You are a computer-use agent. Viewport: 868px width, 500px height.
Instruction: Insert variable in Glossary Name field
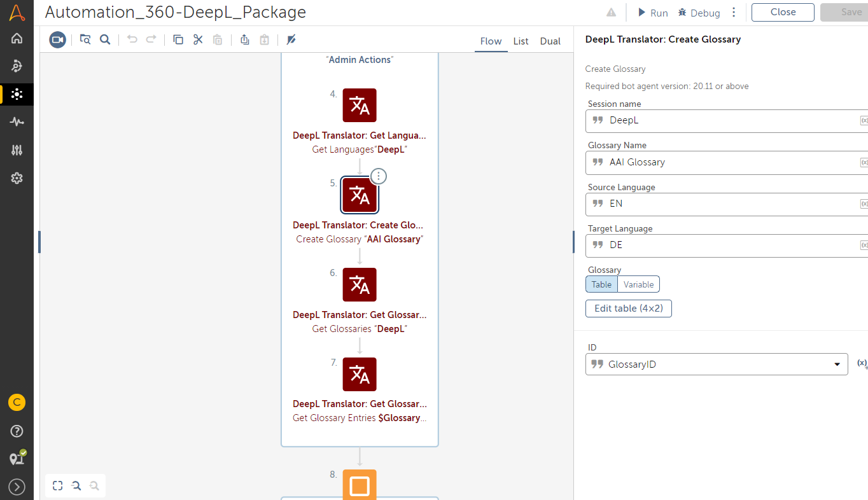click(x=864, y=162)
